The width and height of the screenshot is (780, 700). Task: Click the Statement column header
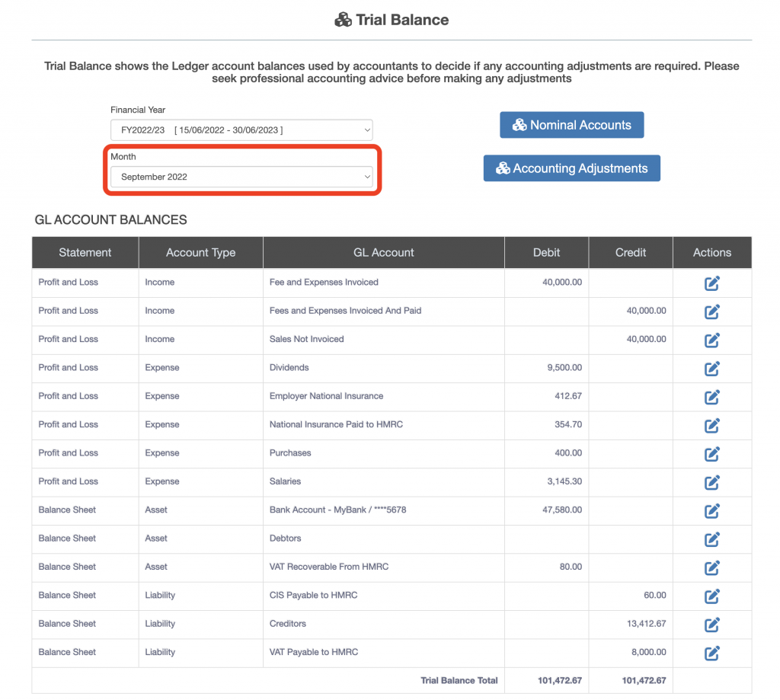[85, 253]
